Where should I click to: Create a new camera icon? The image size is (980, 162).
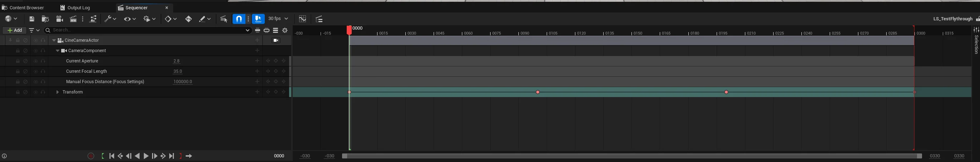[59, 19]
